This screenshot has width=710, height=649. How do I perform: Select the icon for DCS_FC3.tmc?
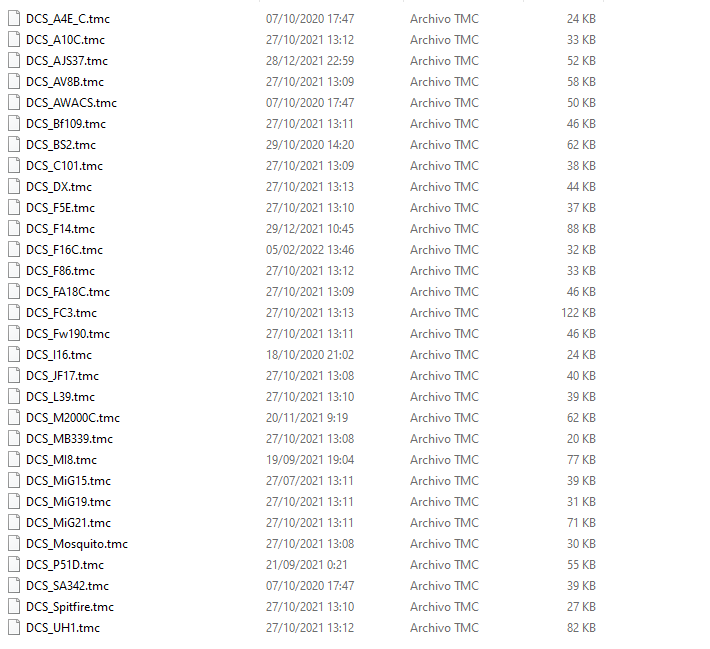14,312
